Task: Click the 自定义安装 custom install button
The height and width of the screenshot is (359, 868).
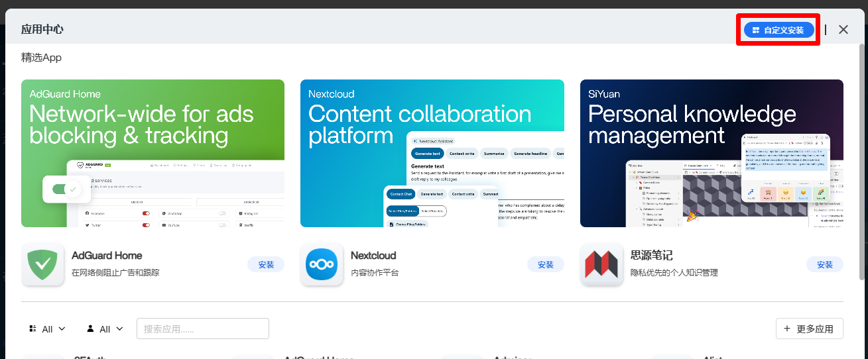Action: coord(778,30)
